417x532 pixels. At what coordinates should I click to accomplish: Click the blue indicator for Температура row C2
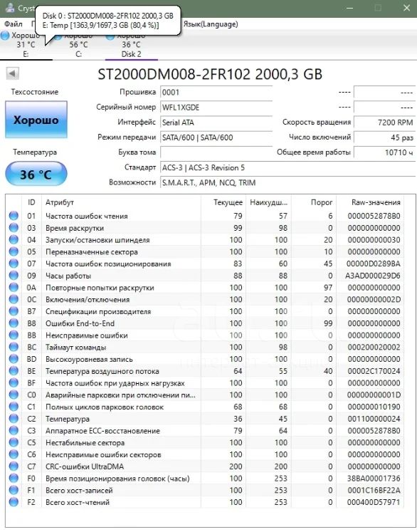coord(14,419)
